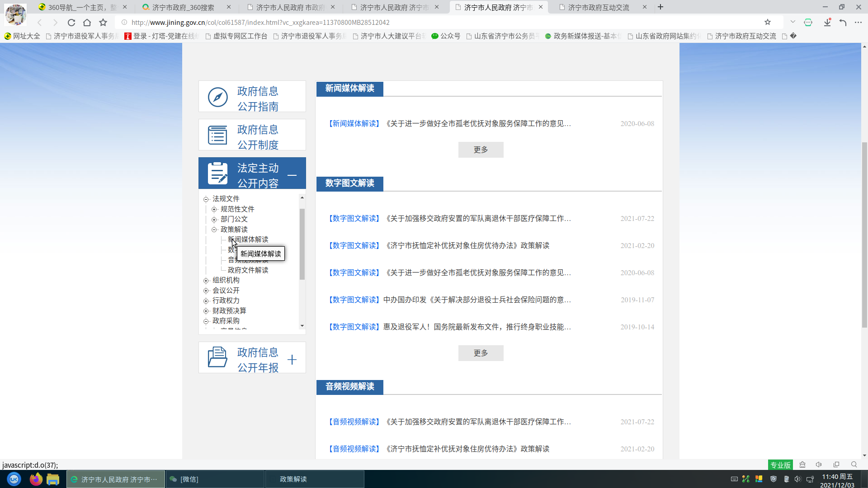Click the list icon for 政府信息公开制度
This screenshot has height=488, width=868.
pyautogui.click(x=217, y=135)
